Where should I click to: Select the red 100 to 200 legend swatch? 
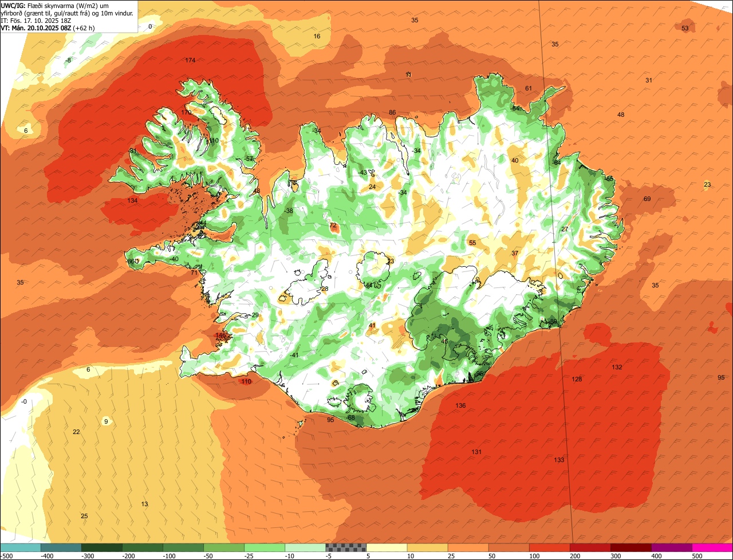pos(550,547)
